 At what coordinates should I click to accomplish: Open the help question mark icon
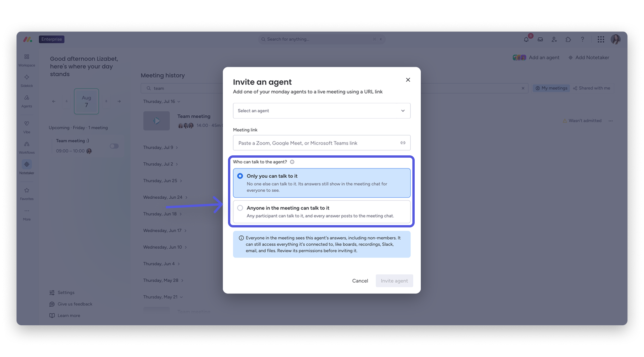[x=582, y=39]
